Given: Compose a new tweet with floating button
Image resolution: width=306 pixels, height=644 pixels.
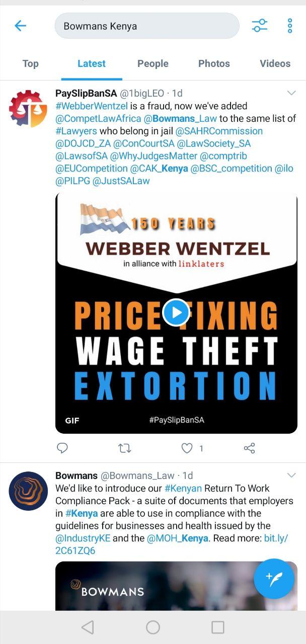Looking at the screenshot, I should [274, 579].
